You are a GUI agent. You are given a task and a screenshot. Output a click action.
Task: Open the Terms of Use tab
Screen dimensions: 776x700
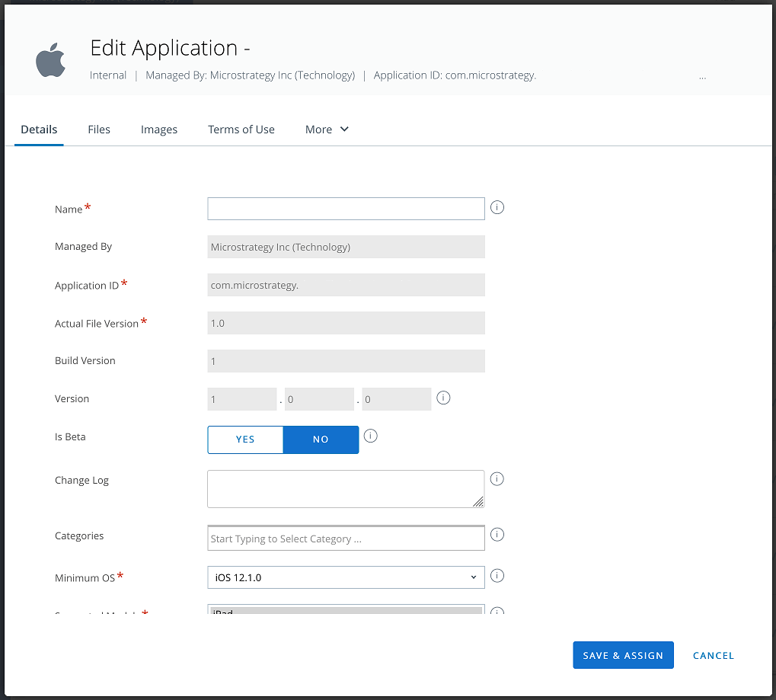pos(241,129)
